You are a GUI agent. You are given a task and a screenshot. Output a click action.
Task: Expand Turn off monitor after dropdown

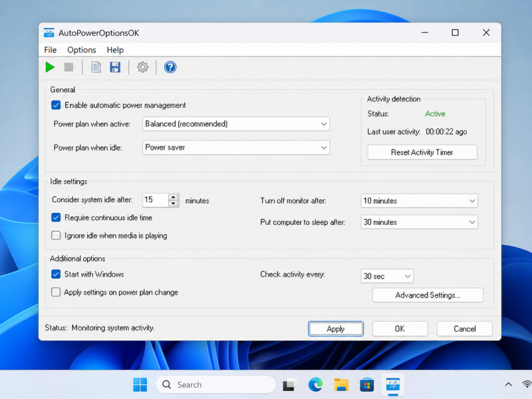point(420,201)
